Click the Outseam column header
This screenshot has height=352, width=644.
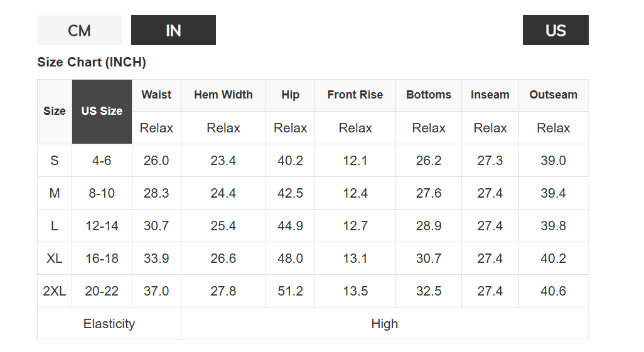[553, 95]
